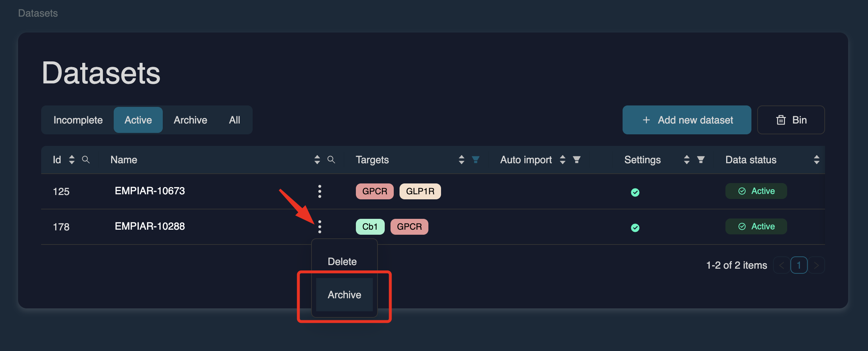The width and height of the screenshot is (868, 351).
Task: Click three-dot menu for EMPIAR-10288
Action: pyautogui.click(x=319, y=227)
